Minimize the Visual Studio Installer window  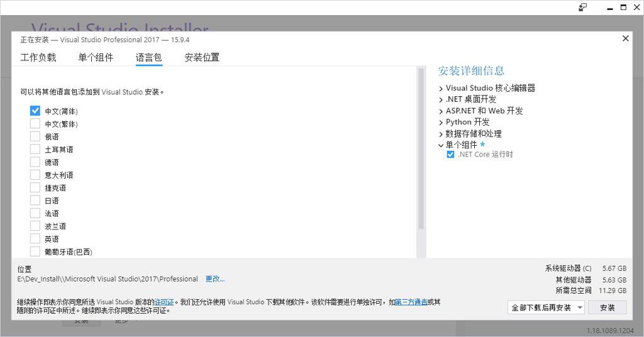[610, 8]
